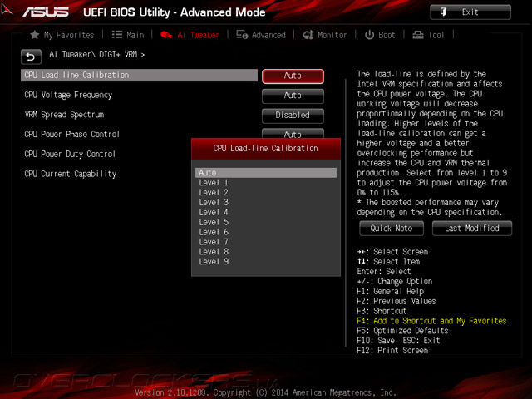Screen dimensions: 532x399
Task: Switch to the Main tab
Action: click(x=135, y=35)
